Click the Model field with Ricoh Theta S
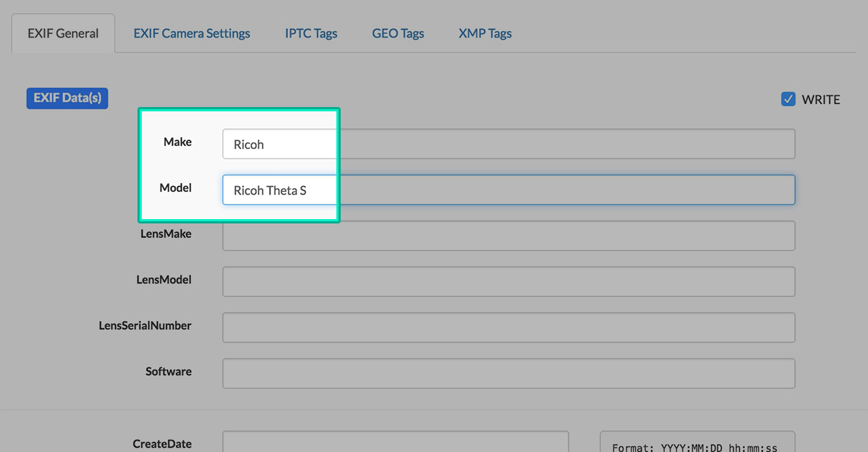This screenshot has height=452, width=868. [x=509, y=189]
